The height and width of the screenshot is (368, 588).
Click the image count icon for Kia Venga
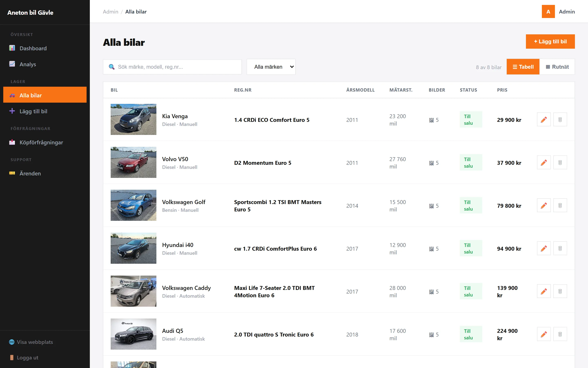tap(432, 120)
